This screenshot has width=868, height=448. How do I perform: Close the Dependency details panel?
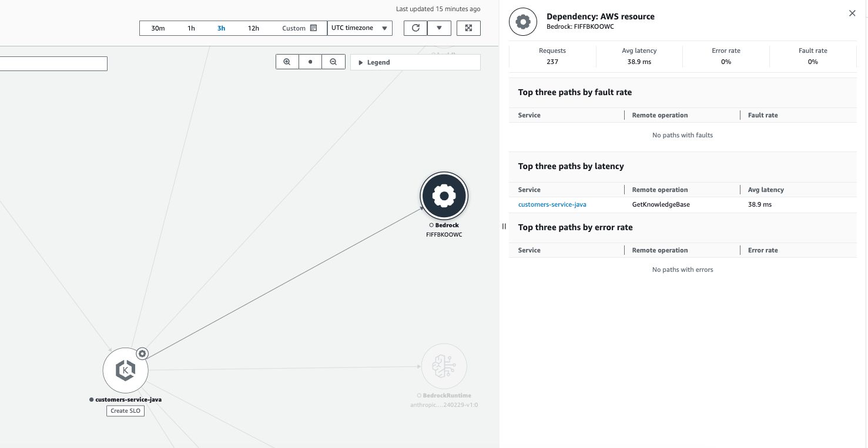point(852,14)
